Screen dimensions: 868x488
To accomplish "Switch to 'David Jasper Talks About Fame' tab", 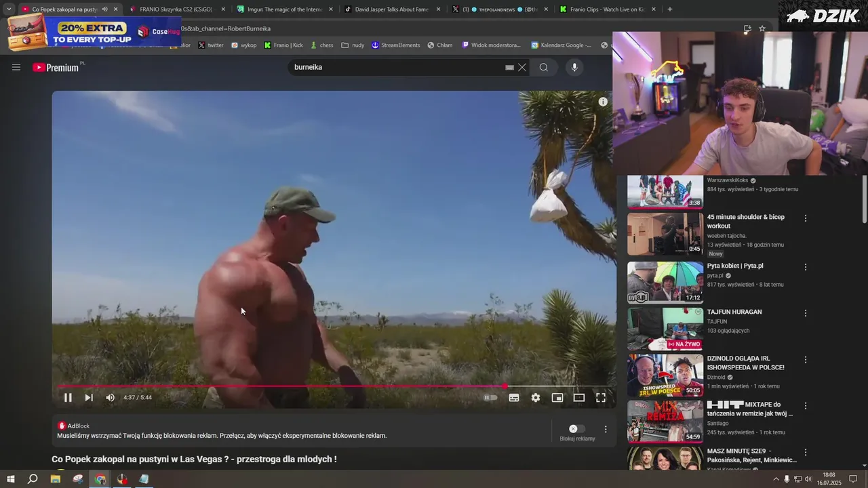I will click(393, 9).
